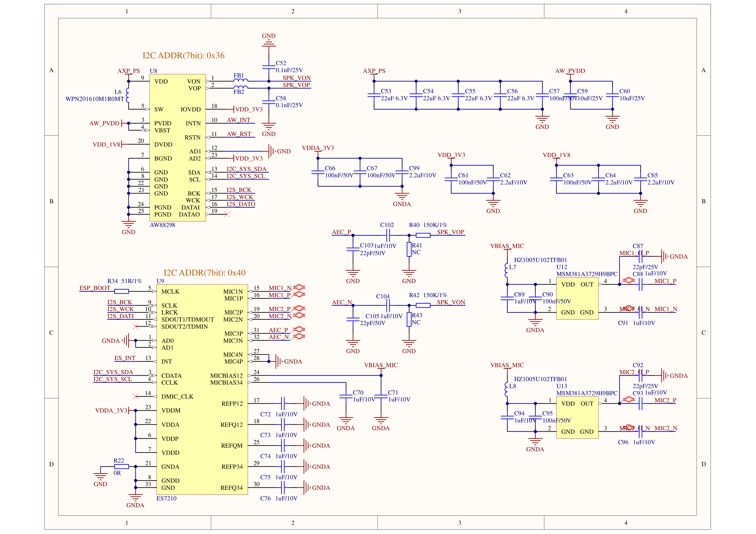Click the no-connect cross on SDOUT2 pin 12
The image size is (756, 534).
click(136, 326)
